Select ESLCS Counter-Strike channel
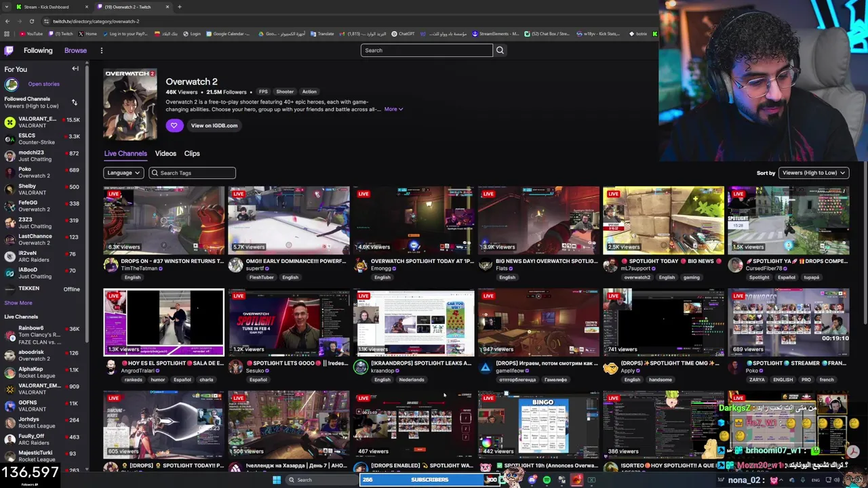868x488 pixels. pos(42,139)
